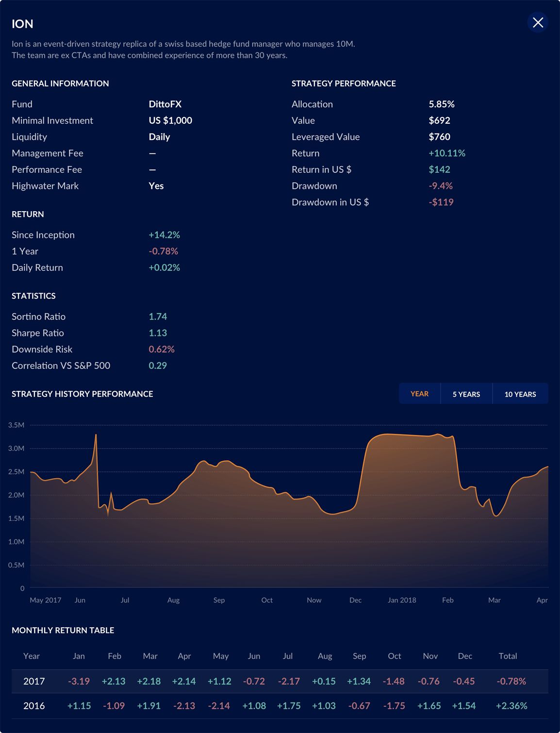560x733 pixels.
Task: Click the Allocation 5.85% value
Action: [x=441, y=104]
